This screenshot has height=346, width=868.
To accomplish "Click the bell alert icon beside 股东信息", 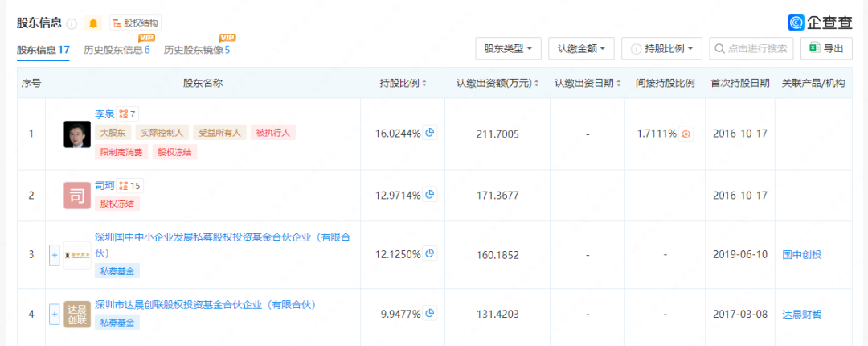I will point(94,23).
